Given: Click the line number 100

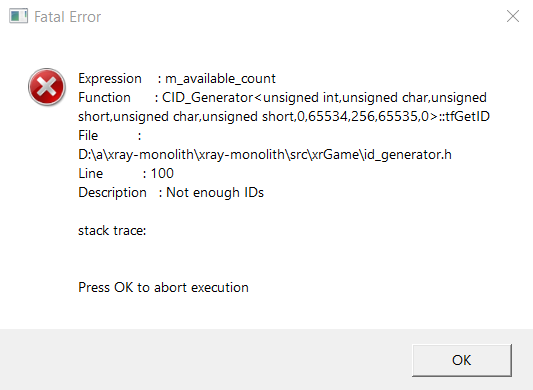Looking at the screenshot, I should [162, 173].
